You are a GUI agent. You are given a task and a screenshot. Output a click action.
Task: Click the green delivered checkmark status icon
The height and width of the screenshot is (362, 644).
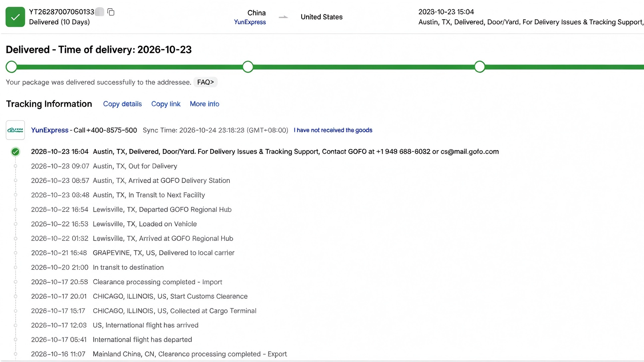pyautogui.click(x=15, y=17)
